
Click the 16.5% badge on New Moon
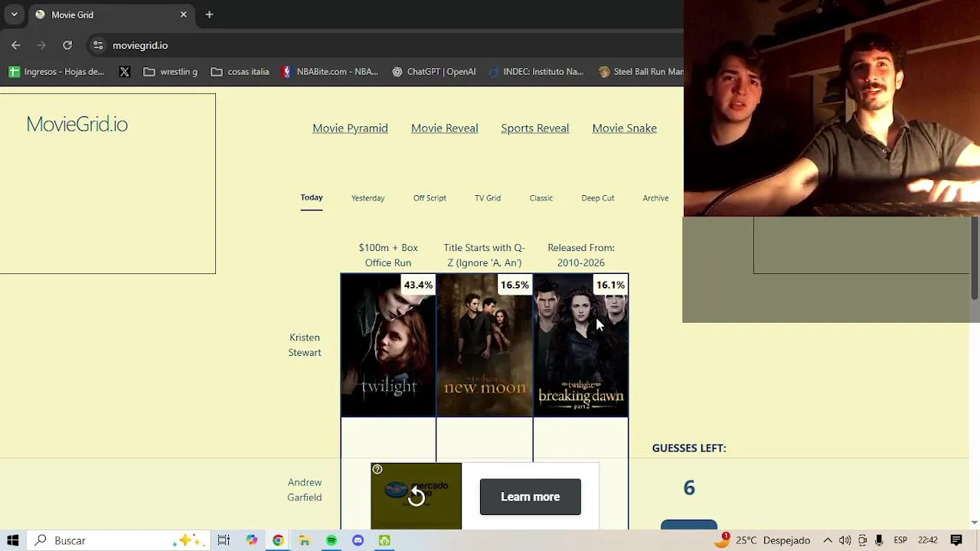[514, 285]
